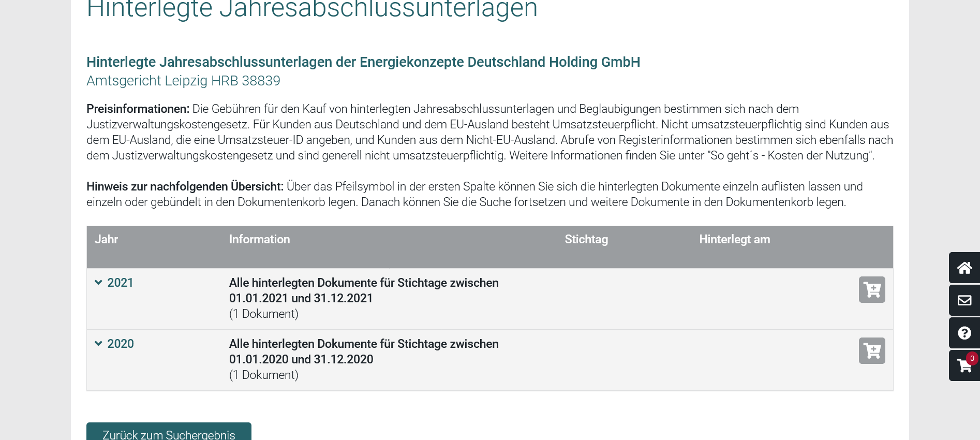Click the 01.01.2020 und 31.12.2020 description
Viewport: 980px width, 440px height.
(x=301, y=359)
